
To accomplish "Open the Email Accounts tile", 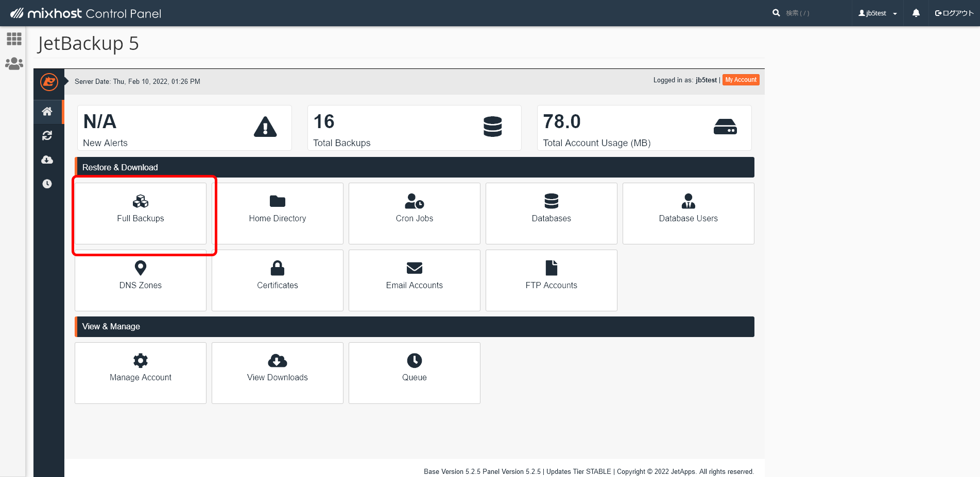I will (415, 280).
